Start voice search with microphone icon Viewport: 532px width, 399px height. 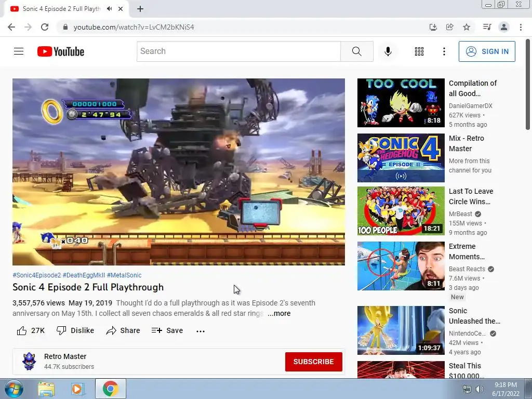pyautogui.click(x=388, y=51)
